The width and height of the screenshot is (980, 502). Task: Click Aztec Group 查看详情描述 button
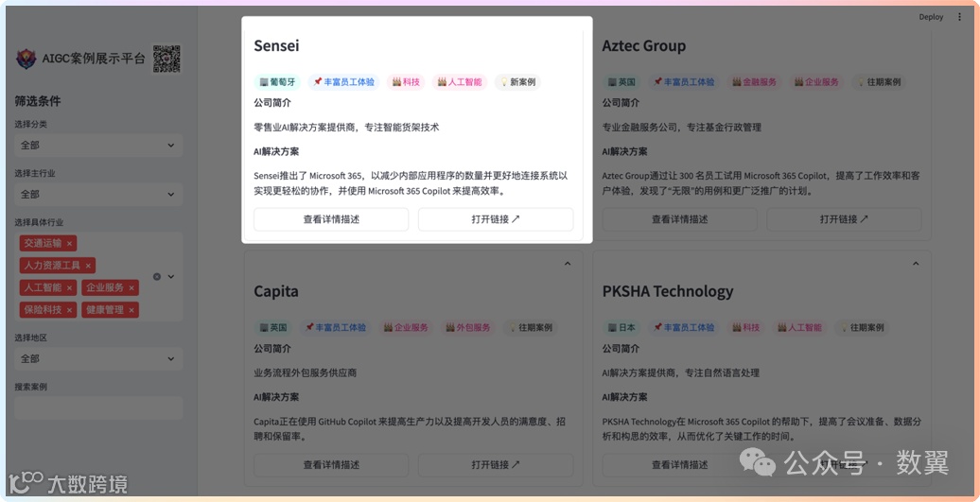point(679,219)
